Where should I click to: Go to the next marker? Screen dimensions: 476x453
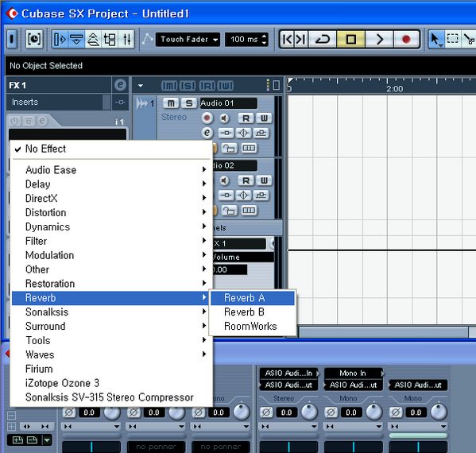(301, 40)
